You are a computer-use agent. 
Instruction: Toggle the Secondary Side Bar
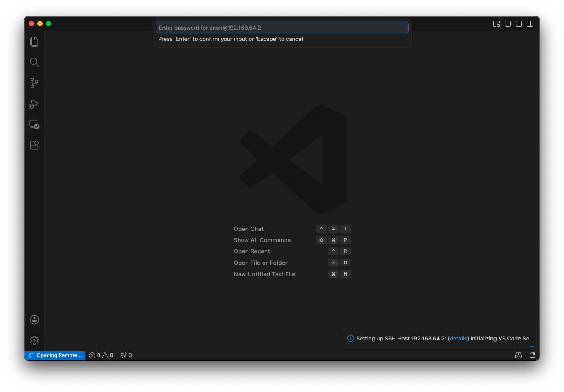530,24
